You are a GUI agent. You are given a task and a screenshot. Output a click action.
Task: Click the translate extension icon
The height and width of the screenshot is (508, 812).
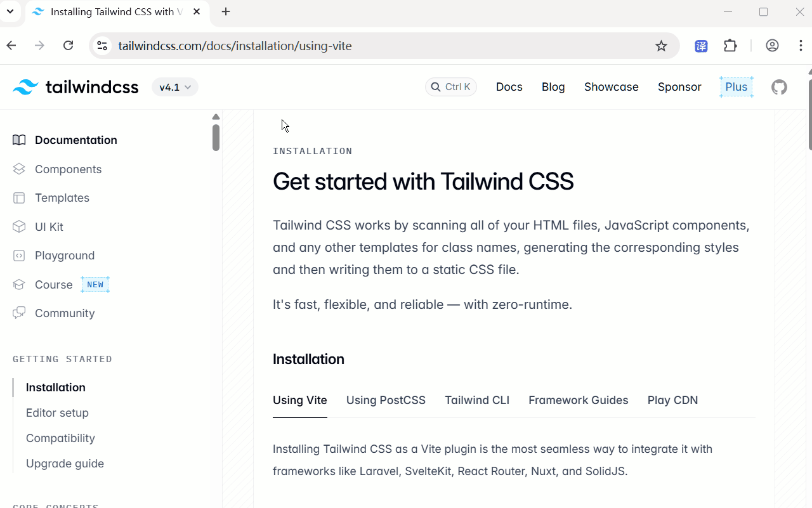tap(701, 46)
